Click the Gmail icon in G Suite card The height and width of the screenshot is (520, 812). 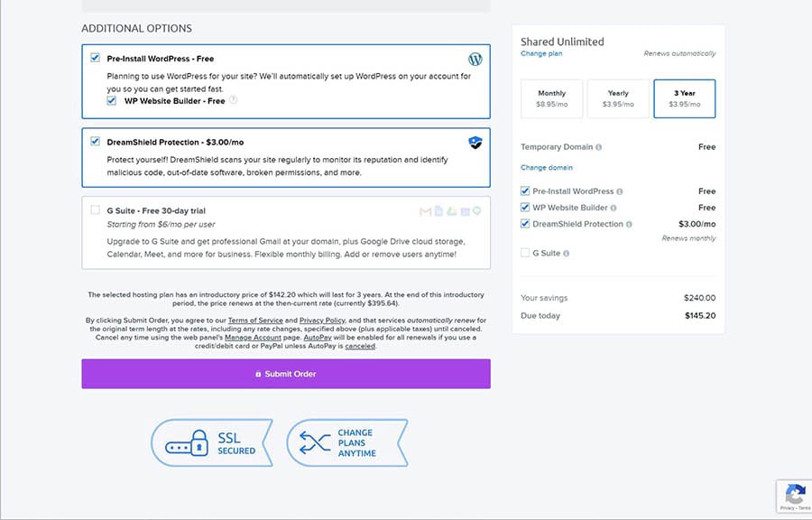pos(425,211)
